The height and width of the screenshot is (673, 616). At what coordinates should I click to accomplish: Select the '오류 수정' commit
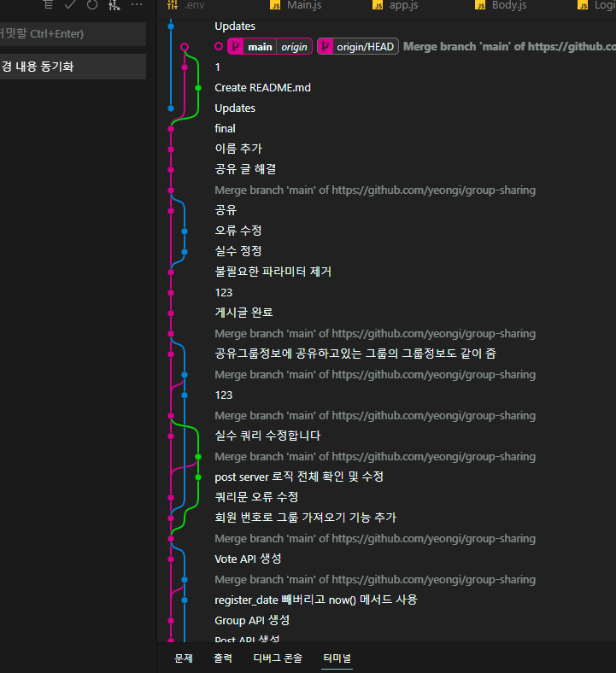(238, 231)
